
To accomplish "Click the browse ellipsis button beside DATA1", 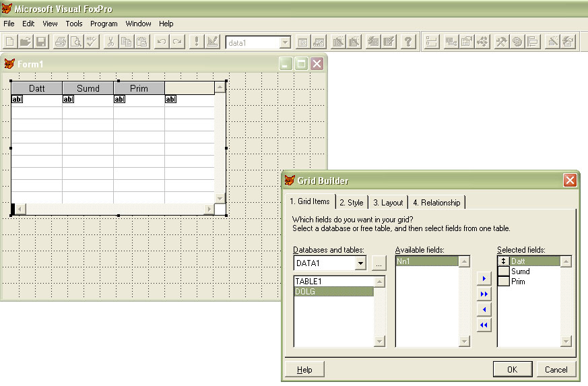I will [x=379, y=263].
